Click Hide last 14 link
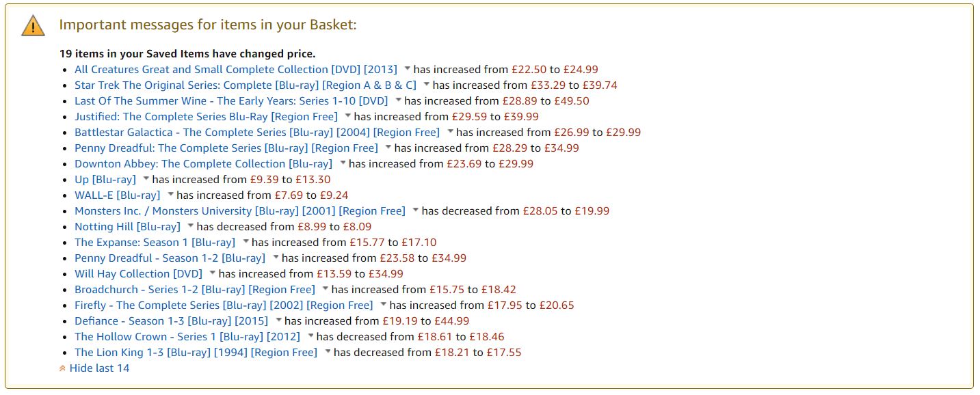980x395 pixels. [99, 368]
